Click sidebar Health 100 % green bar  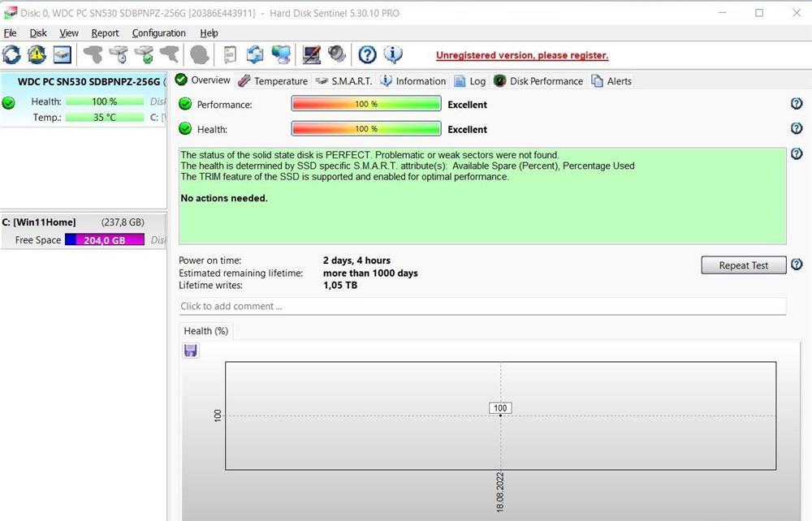(x=105, y=101)
